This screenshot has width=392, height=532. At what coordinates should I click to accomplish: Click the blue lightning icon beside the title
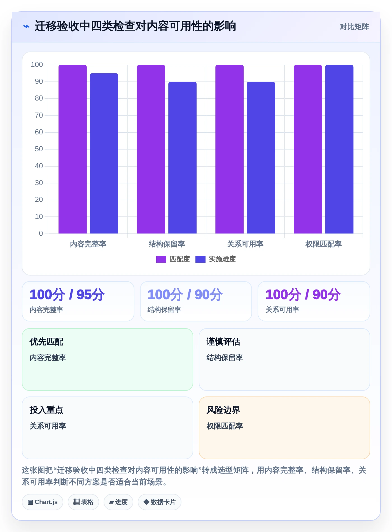pos(26,26)
